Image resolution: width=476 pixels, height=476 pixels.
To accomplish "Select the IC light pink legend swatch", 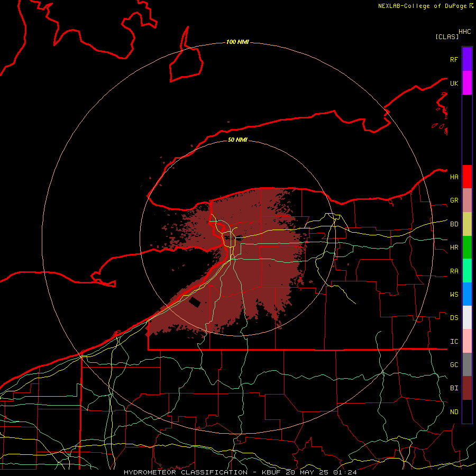I will tap(467, 341).
